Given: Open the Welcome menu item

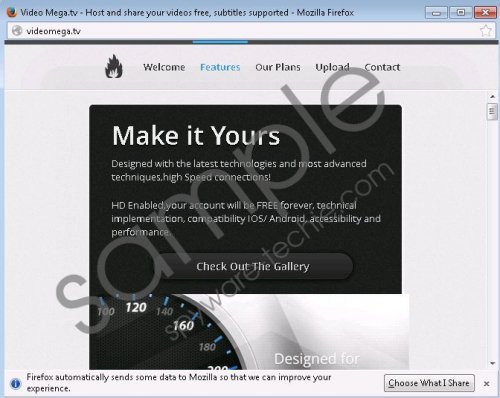Looking at the screenshot, I should [164, 67].
